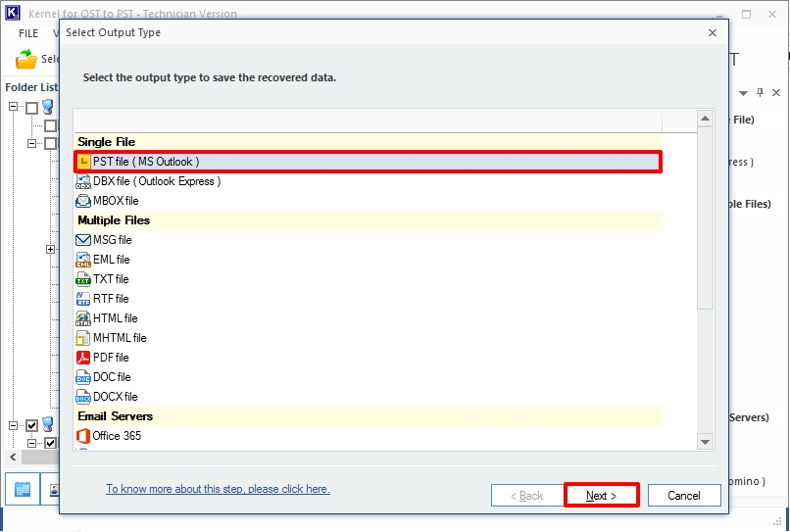This screenshot has height=532, width=790.
Task: Select PST file (MS Outlook) output type
Action: pos(145,162)
